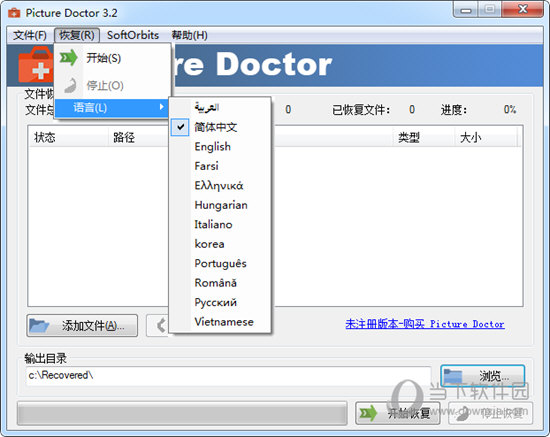Screen dimensions: 550x437
Task: Click the 进度 label text
Action: click(x=454, y=110)
